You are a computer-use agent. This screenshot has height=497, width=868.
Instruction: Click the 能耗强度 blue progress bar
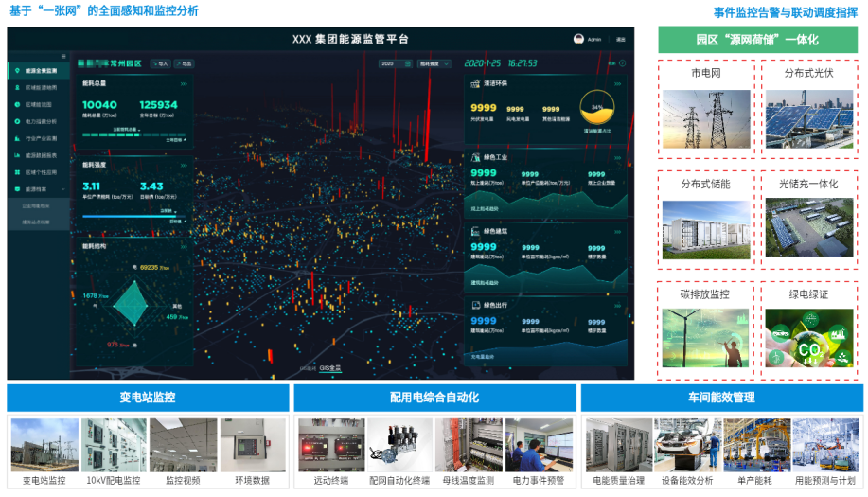134,217
